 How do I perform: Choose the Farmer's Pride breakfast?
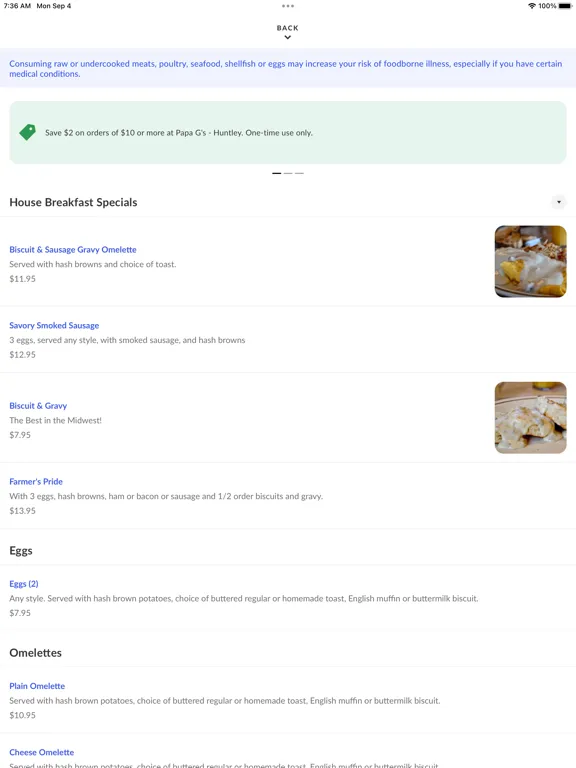tap(288, 496)
